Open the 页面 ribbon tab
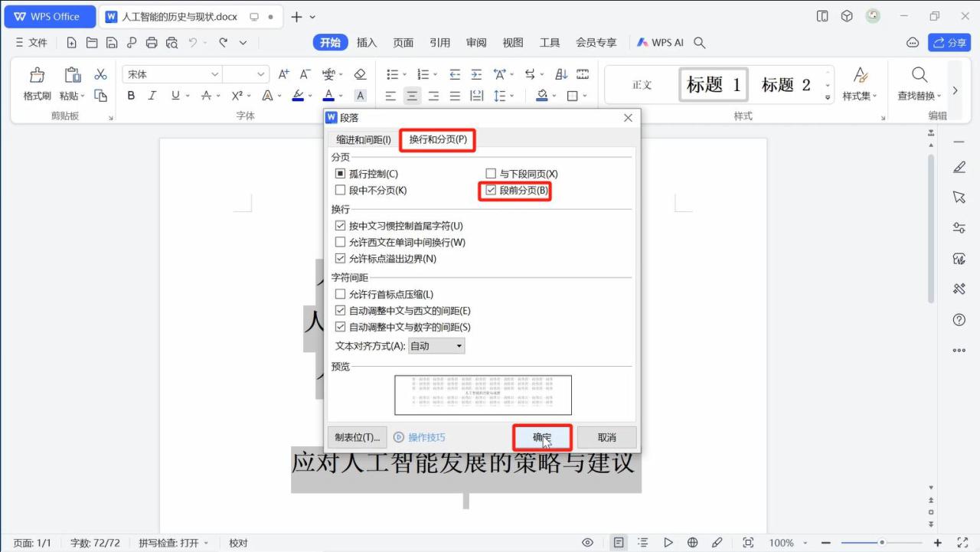Viewport: 980px width, 552px height. coord(403,43)
